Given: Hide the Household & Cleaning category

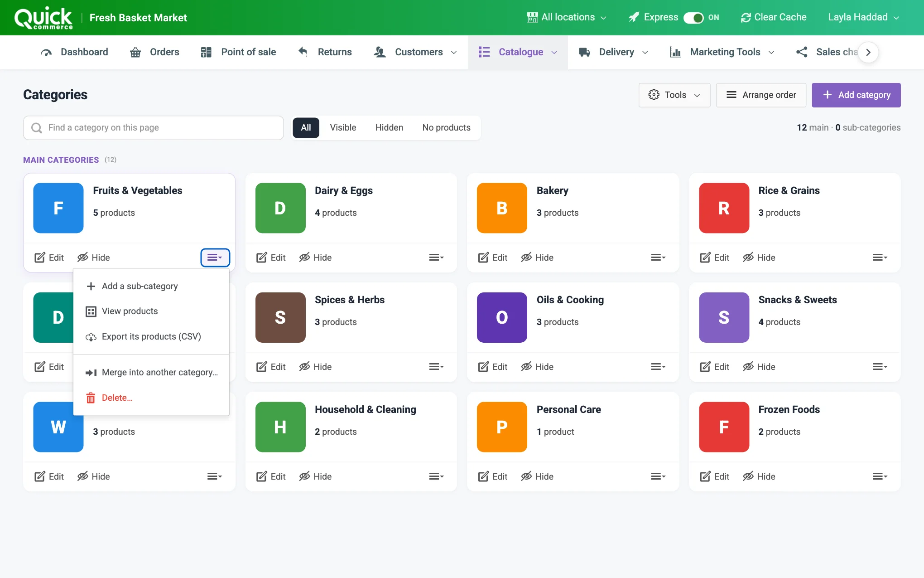Looking at the screenshot, I should (315, 476).
